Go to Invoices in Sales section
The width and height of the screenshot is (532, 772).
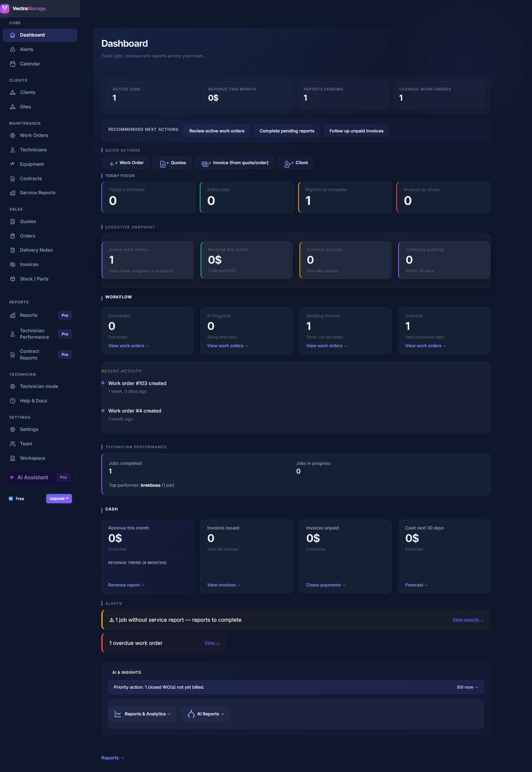[29, 264]
